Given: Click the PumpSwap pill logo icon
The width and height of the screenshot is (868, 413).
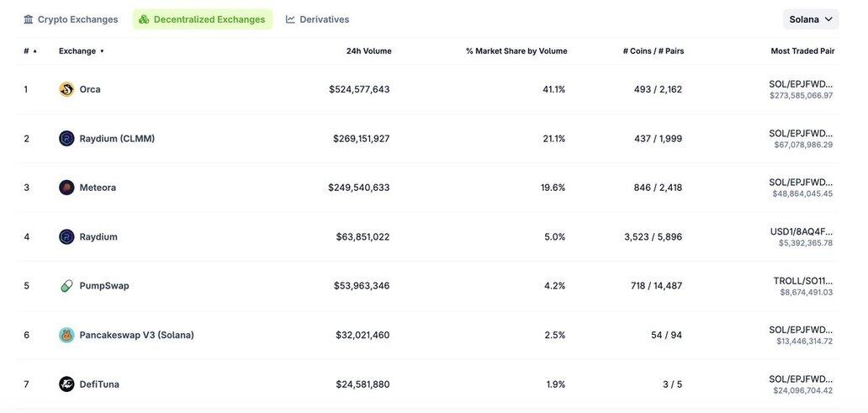Looking at the screenshot, I should [x=66, y=286].
